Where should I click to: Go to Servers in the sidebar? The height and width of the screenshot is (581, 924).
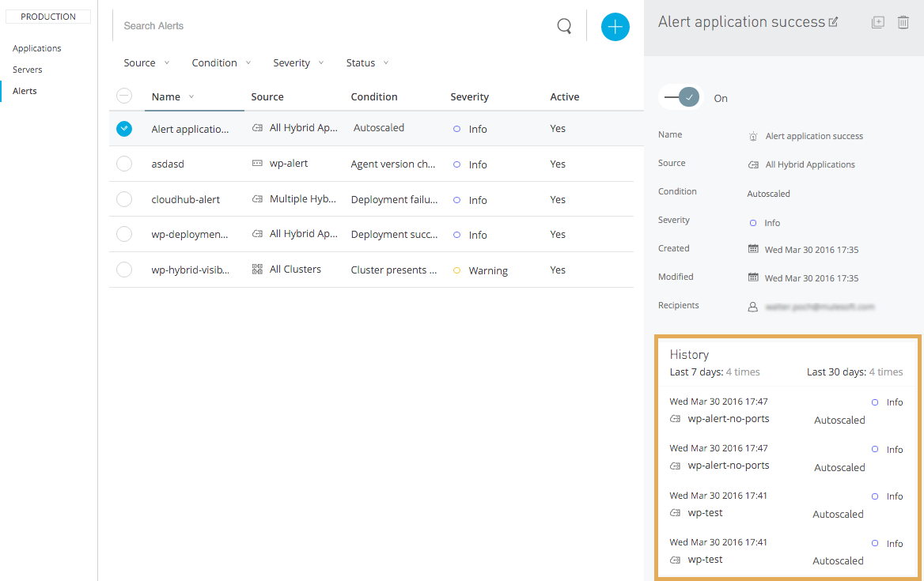pos(28,70)
